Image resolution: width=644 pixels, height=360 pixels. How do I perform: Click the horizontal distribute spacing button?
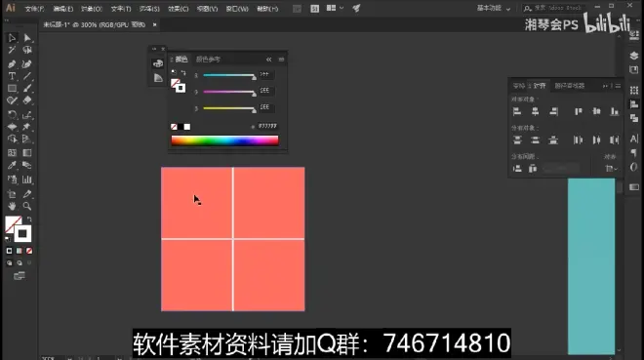[x=533, y=169]
